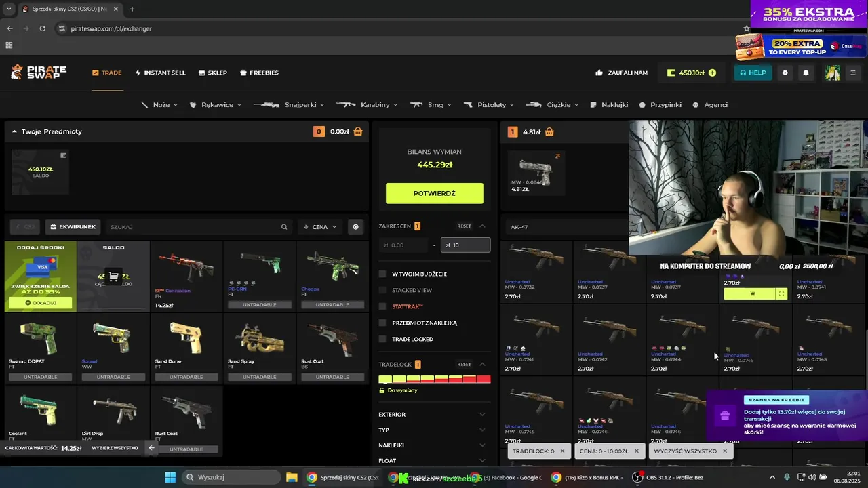
Task: Click ZAUFALI NAM link
Action: 621,73
